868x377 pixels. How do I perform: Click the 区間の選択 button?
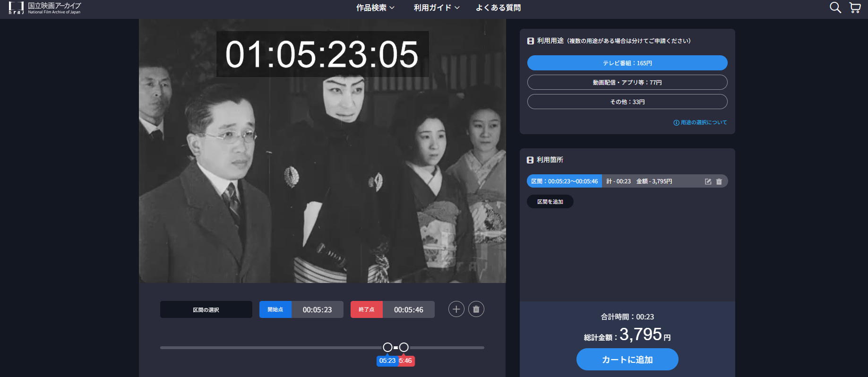[206, 309]
